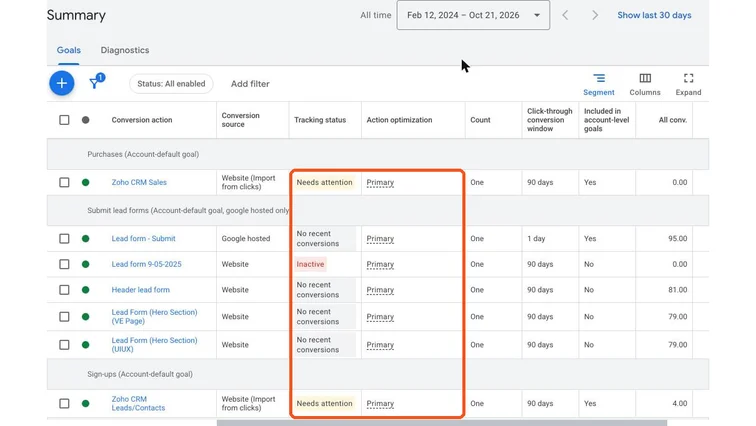The image size is (756, 426).
Task: Open the Lead form 9-05-2025 link
Action: pos(147,264)
